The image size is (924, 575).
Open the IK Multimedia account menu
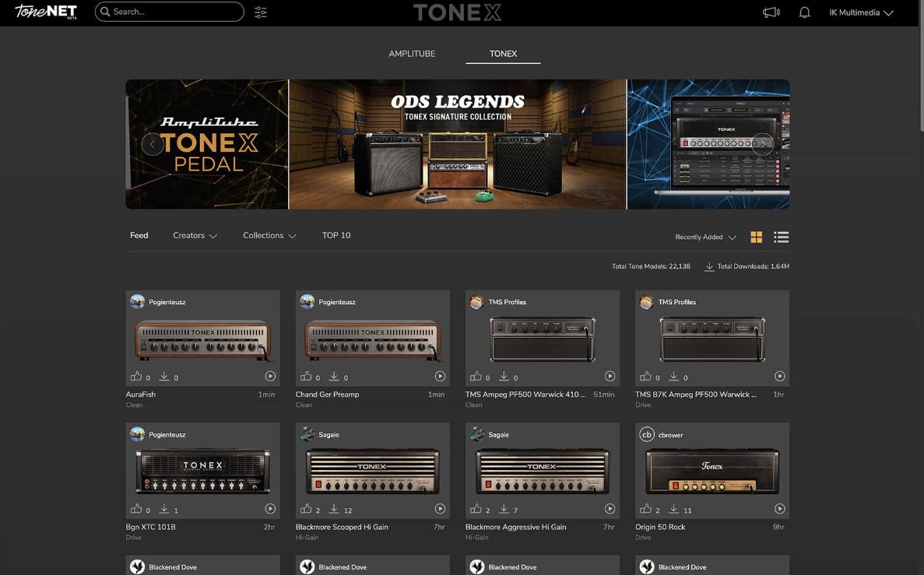pos(861,12)
